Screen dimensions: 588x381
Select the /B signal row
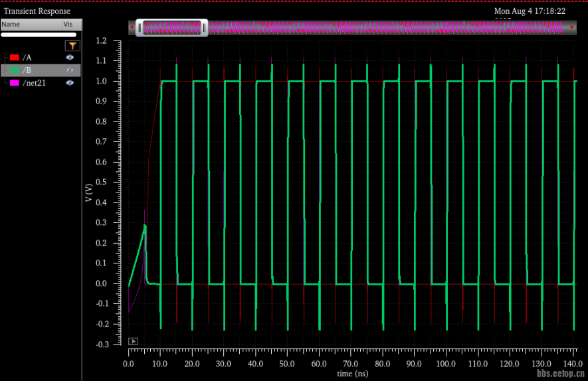(41, 70)
